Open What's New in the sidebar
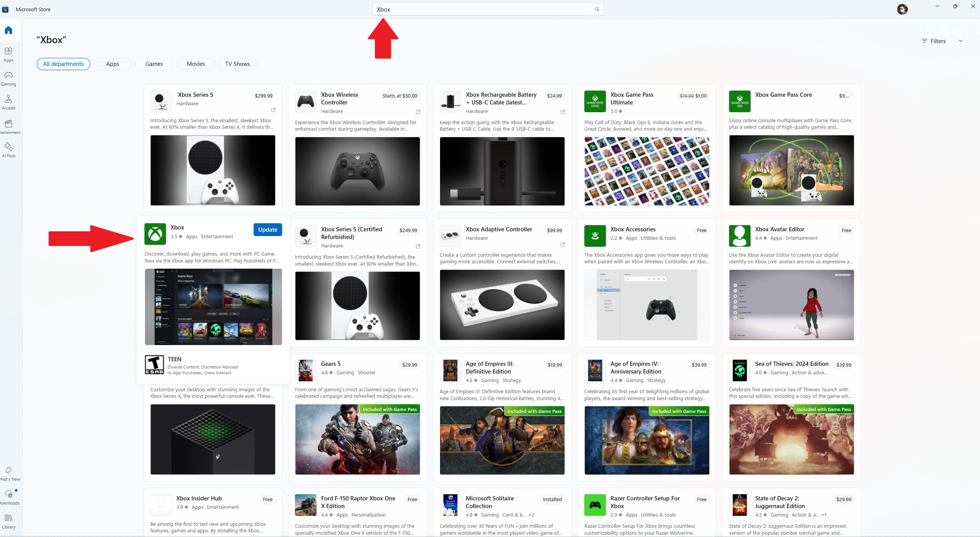This screenshot has height=537, width=980. [x=8, y=474]
